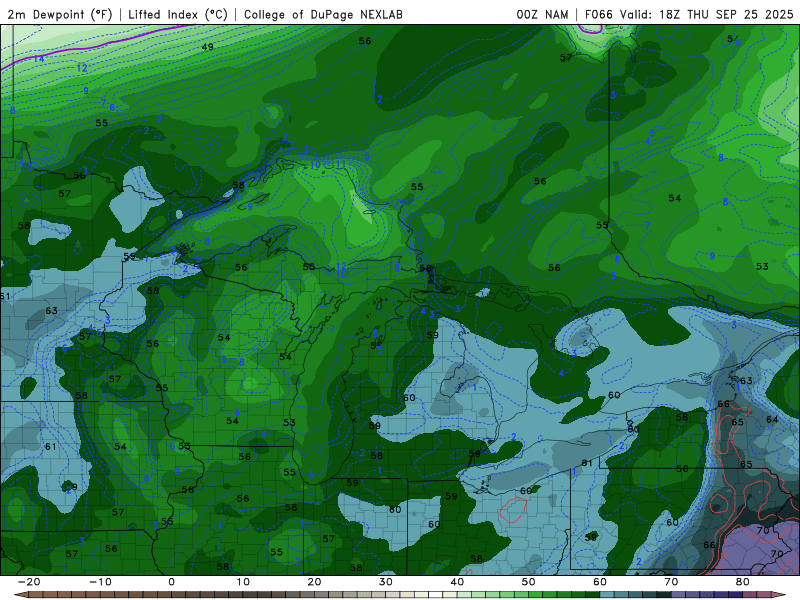This screenshot has width=800, height=600.
Task: Click the "00Z NAM" model run label
Action: 542,14
